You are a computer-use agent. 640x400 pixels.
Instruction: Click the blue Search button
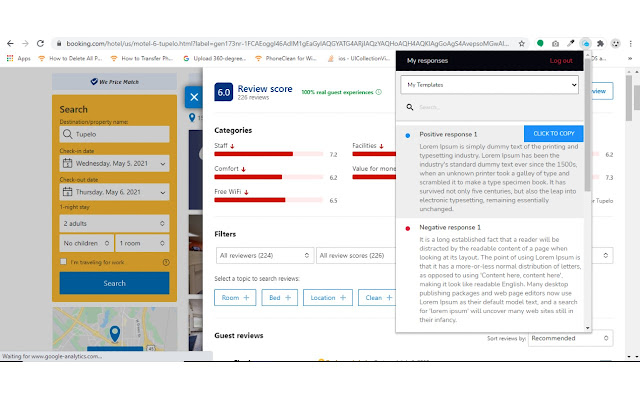click(114, 283)
